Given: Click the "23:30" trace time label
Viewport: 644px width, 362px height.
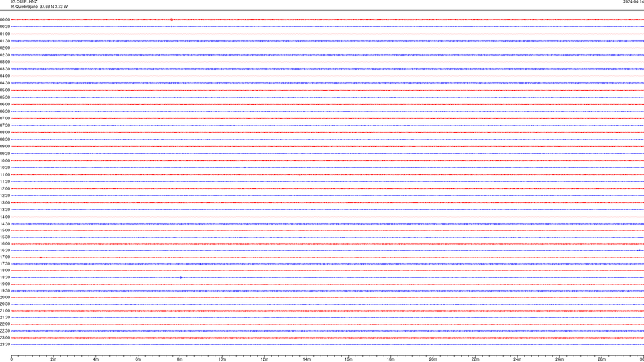Looking at the screenshot, I should tap(5, 345).
